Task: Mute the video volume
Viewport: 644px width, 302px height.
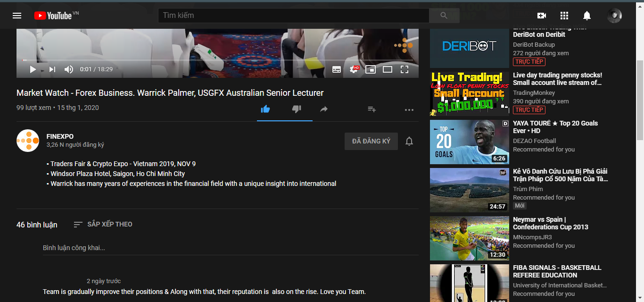Action: (69, 69)
